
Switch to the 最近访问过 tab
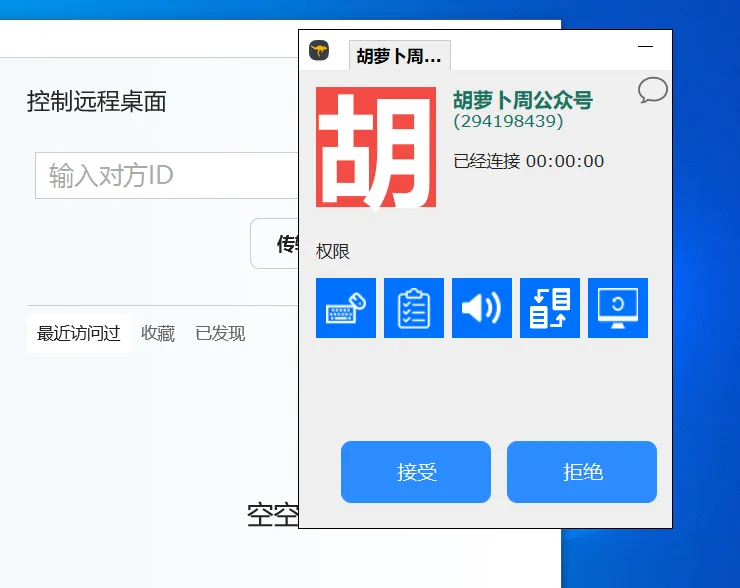[x=79, y=334]
